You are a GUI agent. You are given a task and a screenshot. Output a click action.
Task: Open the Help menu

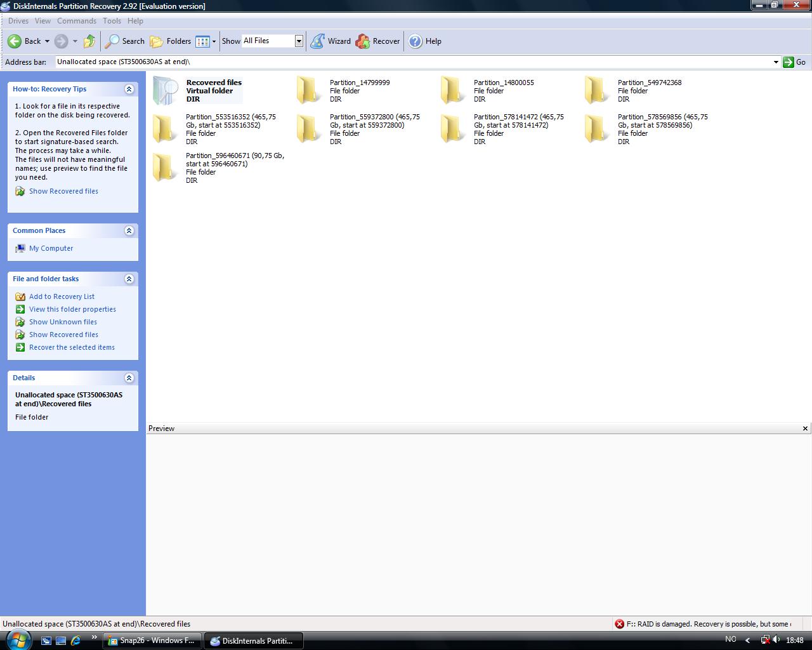point(135,21)
